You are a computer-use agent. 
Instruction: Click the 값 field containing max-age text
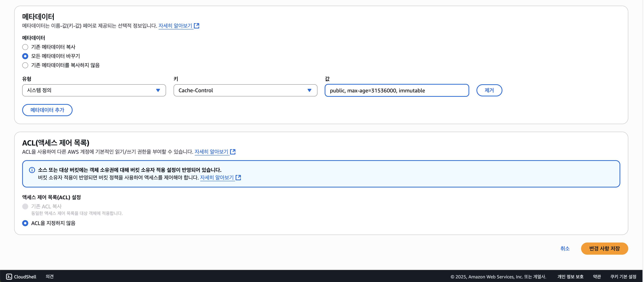[x=396, y=90]
